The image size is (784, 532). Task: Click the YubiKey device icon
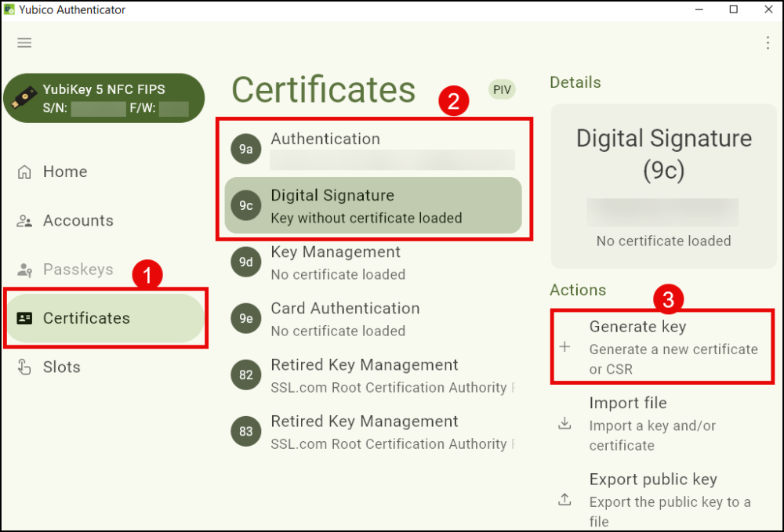pyautogui.click(x=24, y=100)
